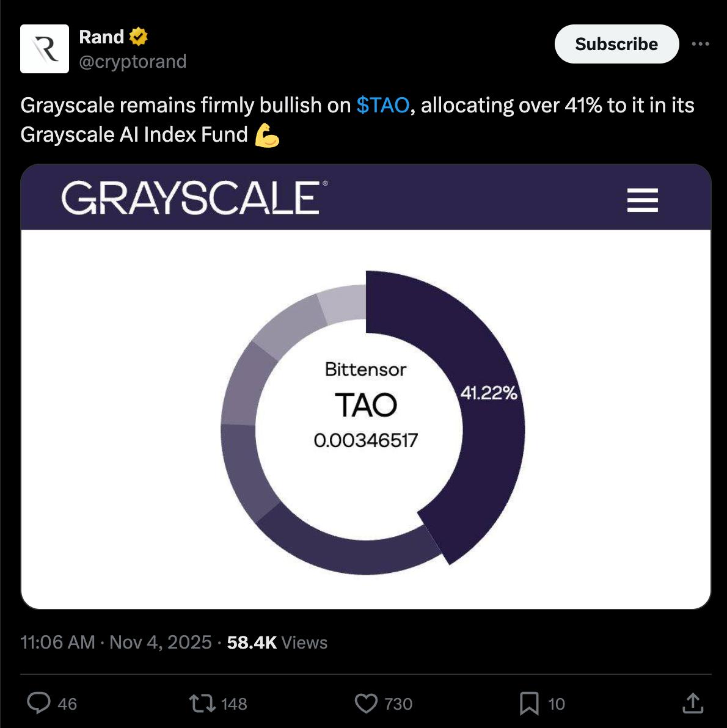Click the Bittensor TAO center label

366,404
